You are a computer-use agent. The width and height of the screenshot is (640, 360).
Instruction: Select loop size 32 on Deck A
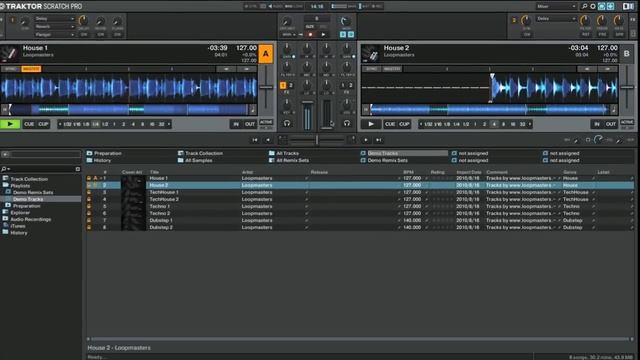pos(161,124)
